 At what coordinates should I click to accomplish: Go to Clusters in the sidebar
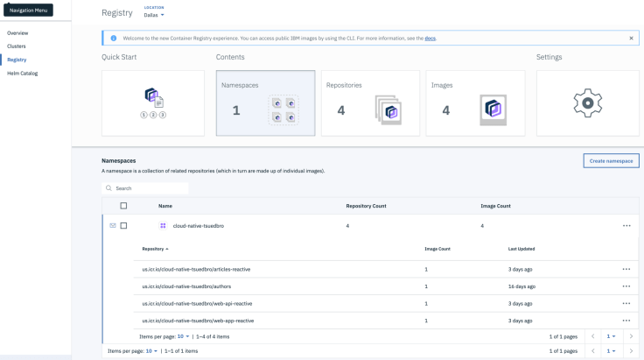click(16, 46)
